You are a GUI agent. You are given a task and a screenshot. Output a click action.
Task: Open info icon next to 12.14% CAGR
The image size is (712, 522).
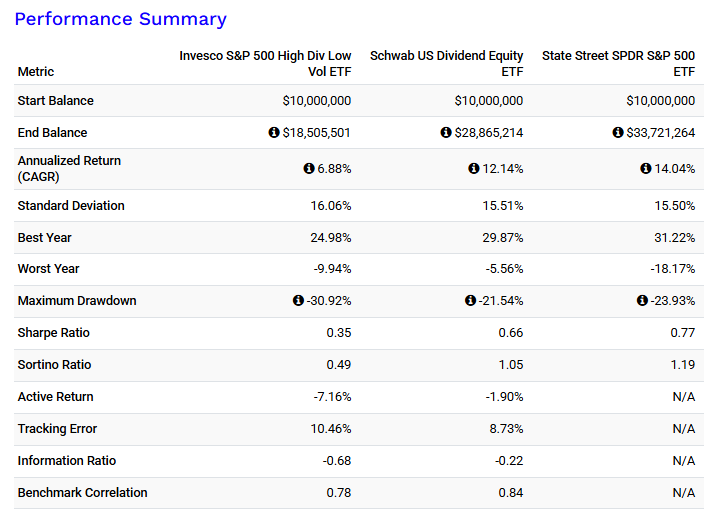(x=474, y=169)
